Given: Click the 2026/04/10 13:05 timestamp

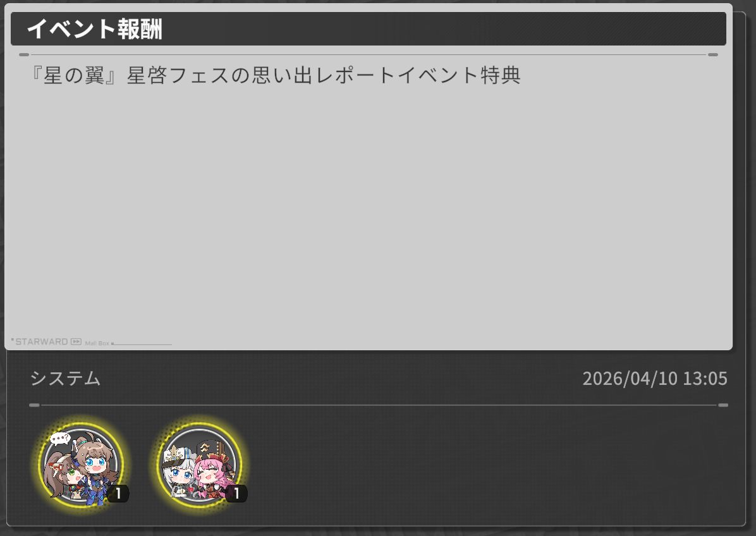Looking at the screenshot, I should click(655, 379).
